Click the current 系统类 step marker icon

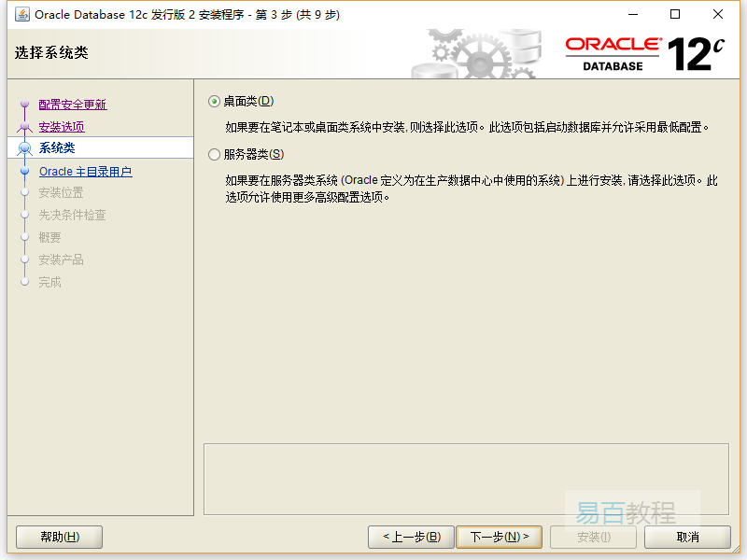(25, 148)
